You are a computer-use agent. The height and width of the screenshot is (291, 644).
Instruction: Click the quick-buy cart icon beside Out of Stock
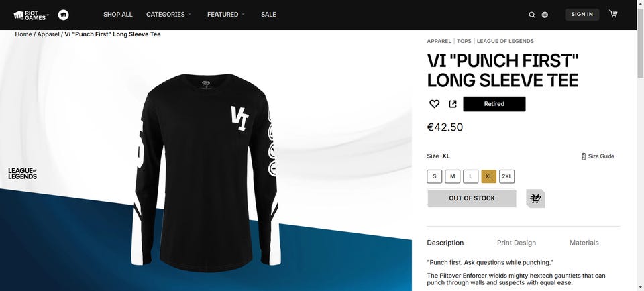pos(535,198)
